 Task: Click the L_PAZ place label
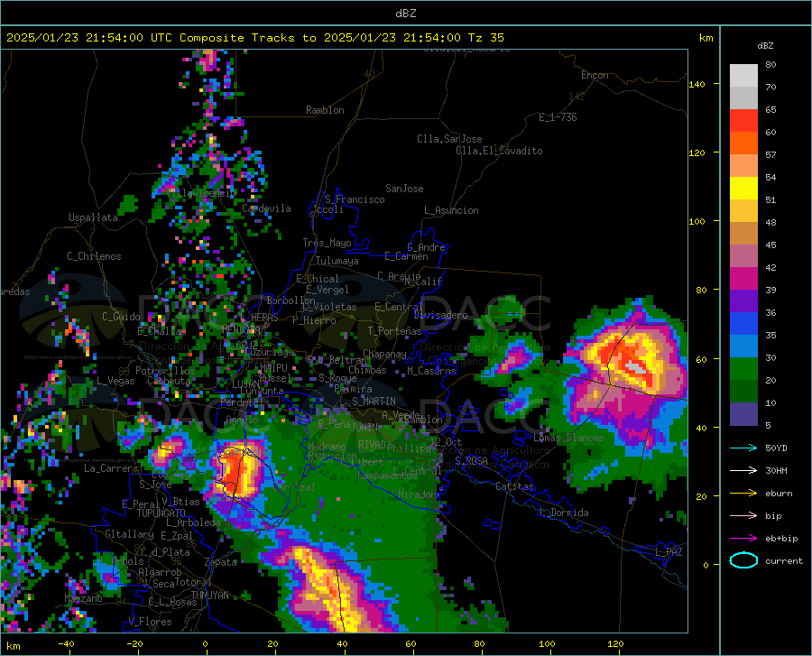point(669,552)
